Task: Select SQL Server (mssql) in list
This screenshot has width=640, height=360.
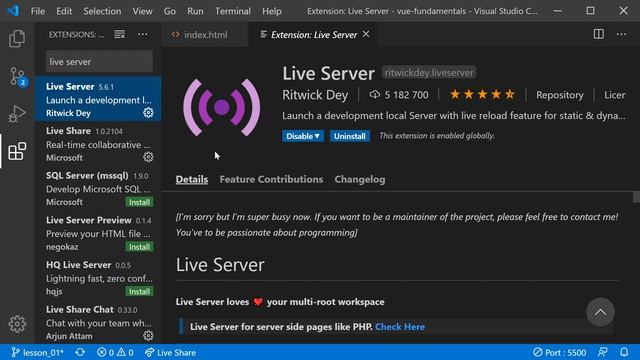Action: 98,188
